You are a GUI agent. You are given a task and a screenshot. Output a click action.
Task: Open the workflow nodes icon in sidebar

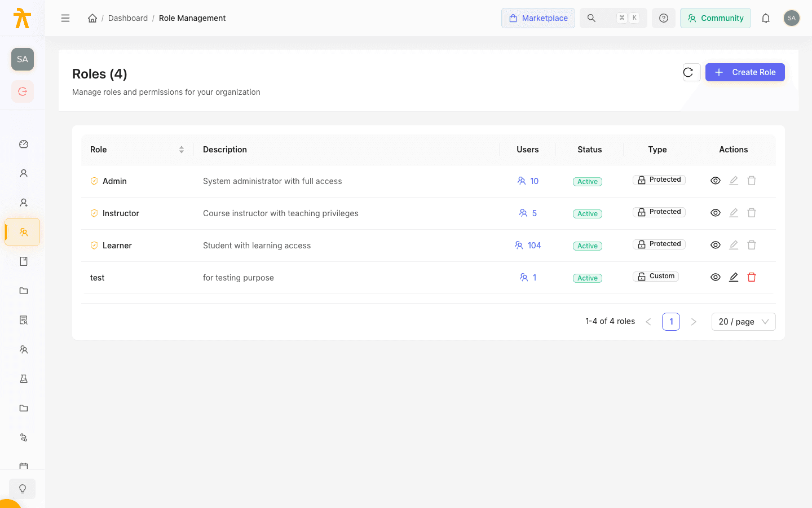click(x=24, y=437)
